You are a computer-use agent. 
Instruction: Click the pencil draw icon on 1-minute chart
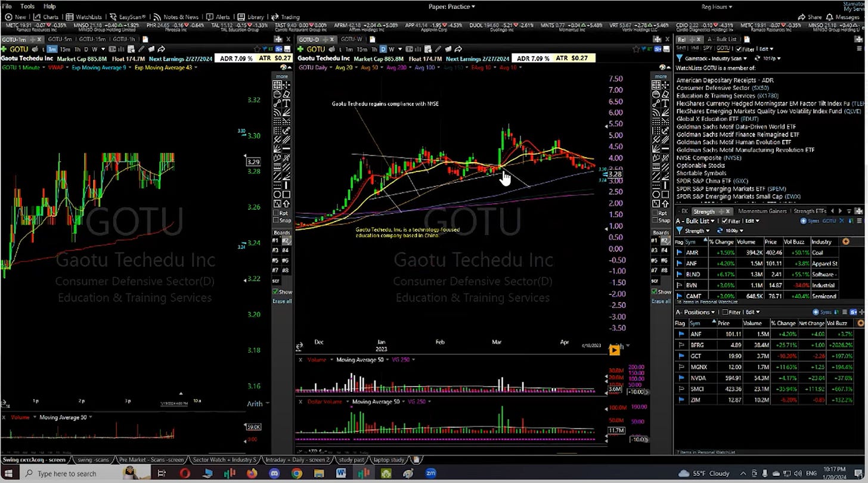click(x=141, y=49)
